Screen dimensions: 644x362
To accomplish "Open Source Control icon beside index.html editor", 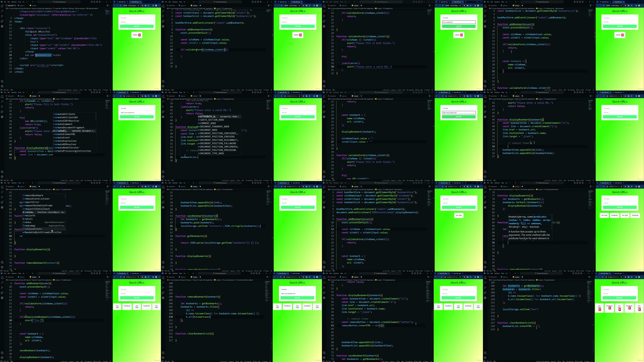I will (2, 16).
